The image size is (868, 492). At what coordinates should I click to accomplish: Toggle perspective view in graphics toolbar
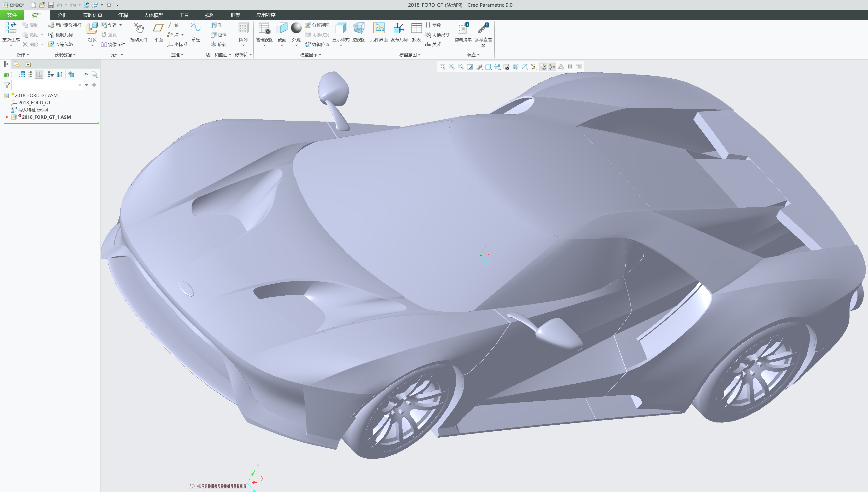(x=516, y=67)
